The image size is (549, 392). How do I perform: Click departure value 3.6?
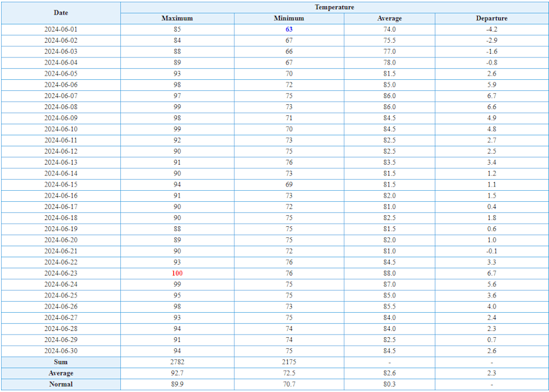tap(492, 296)
